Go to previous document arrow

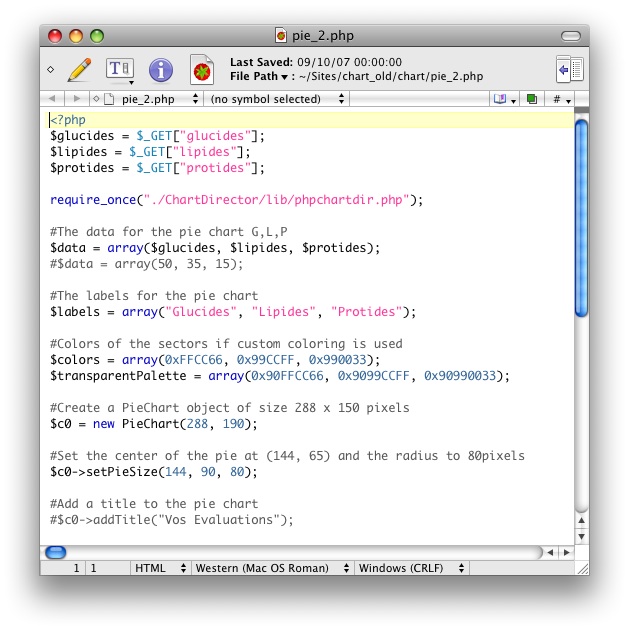52,98
